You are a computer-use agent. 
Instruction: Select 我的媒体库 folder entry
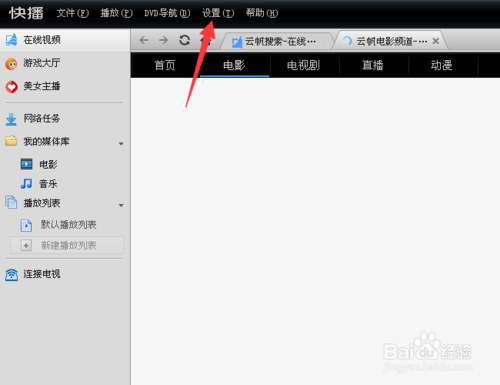pyautogui.click(x=46, y=141)
